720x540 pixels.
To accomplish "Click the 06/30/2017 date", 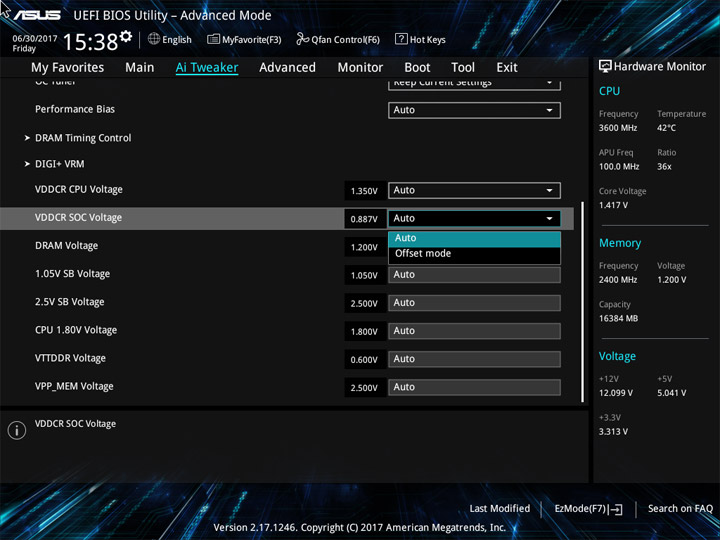I will (x=34, y=39).
